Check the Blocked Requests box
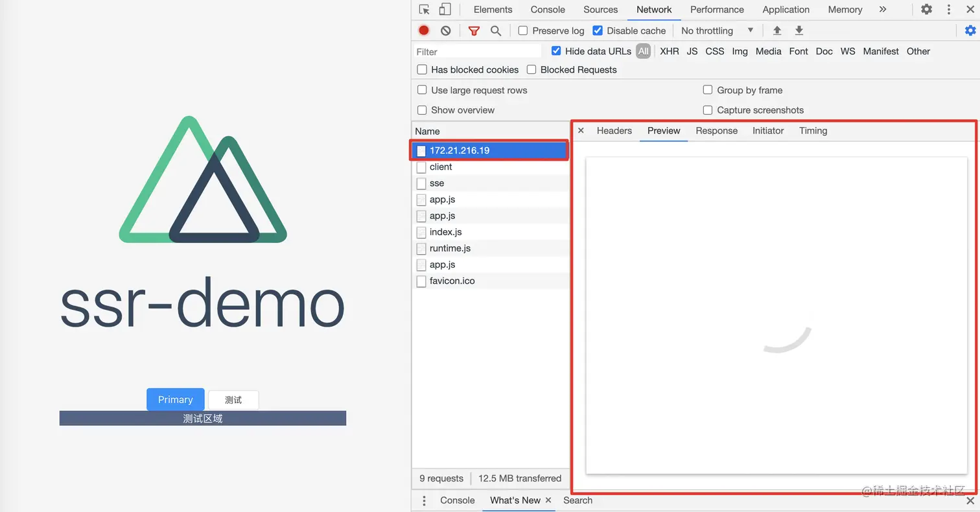This screenshot has height=512, width=980. tap(531, 69)
